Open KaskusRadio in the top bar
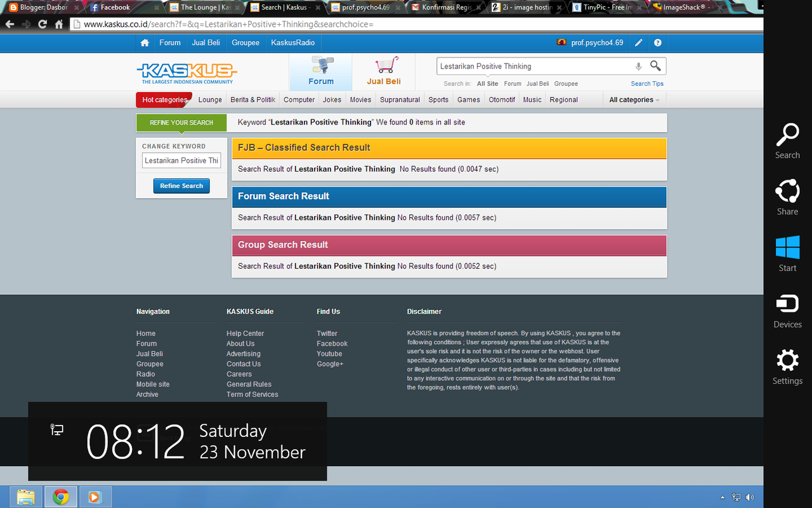This screenshot has height=508, width=812. click(293, 43)
